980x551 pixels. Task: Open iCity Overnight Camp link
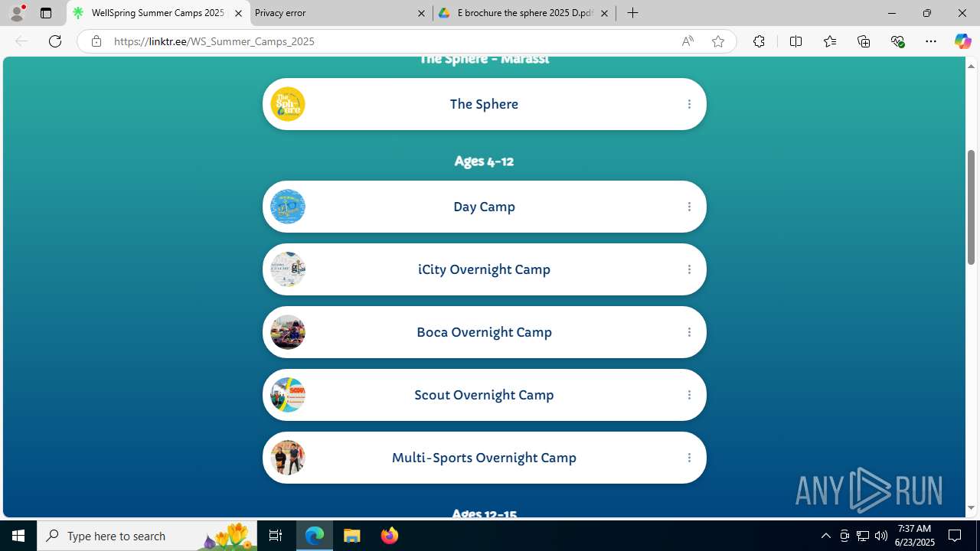(484, 269)
